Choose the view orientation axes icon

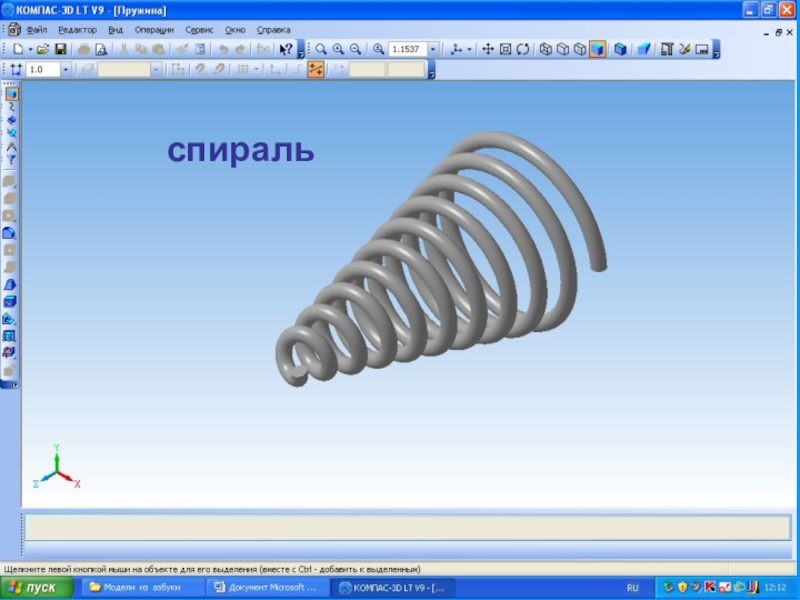(457, 49)
